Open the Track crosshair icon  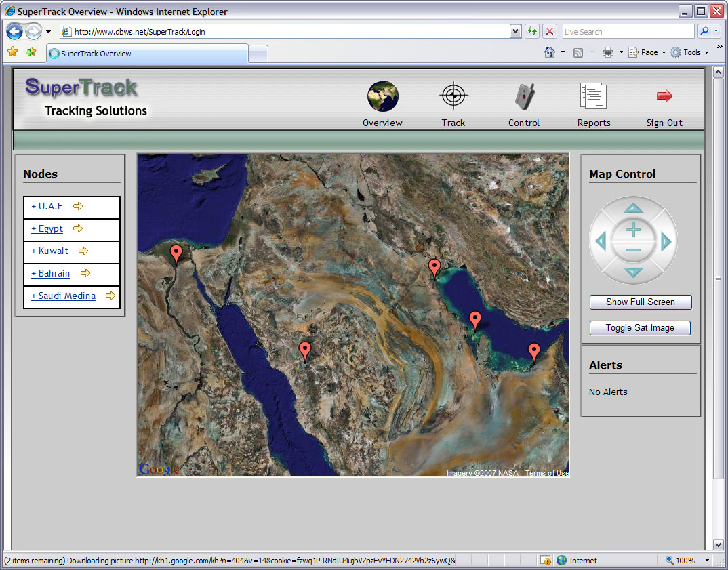point(453,95)
